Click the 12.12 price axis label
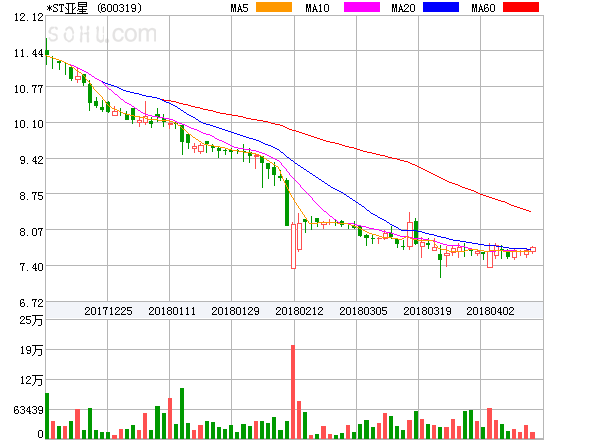This screenshot has width=600, height=440. (x=29, y=17)
